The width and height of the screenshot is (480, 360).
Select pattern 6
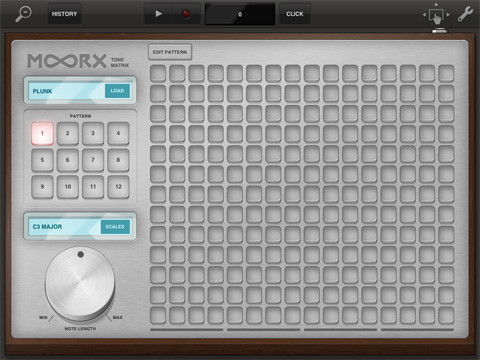point(68,160)
